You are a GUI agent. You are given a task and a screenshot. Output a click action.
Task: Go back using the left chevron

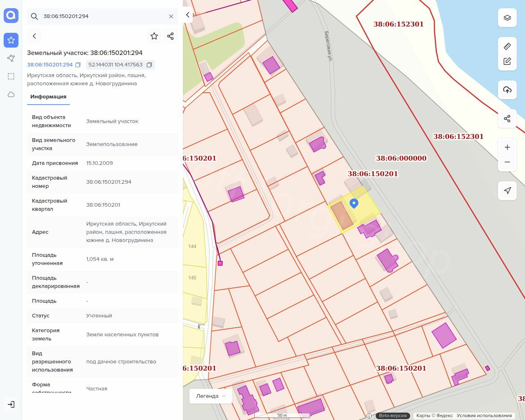(34, 36)
